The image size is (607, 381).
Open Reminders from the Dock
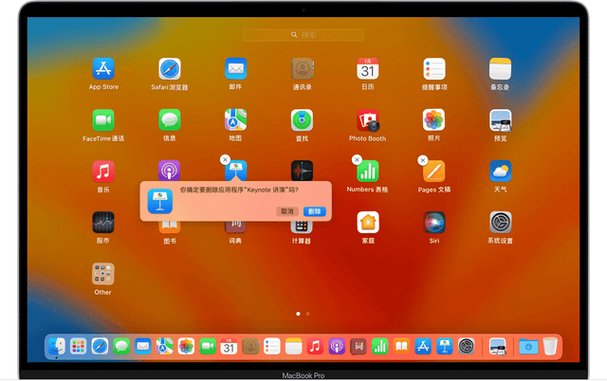click(272, 346)
